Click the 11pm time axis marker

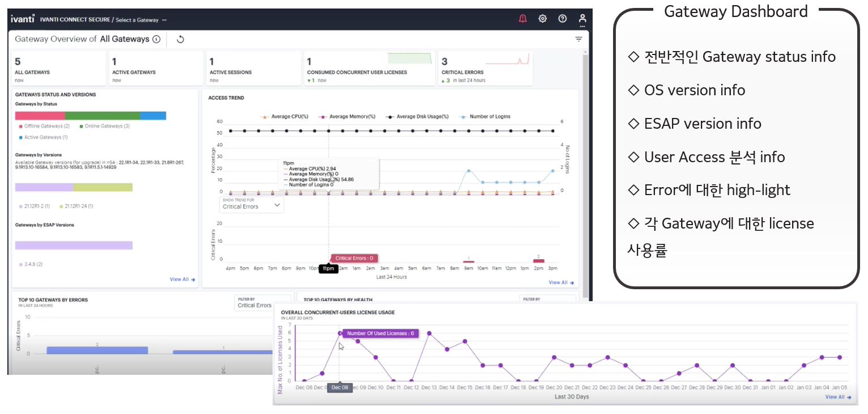coord(328,269)
